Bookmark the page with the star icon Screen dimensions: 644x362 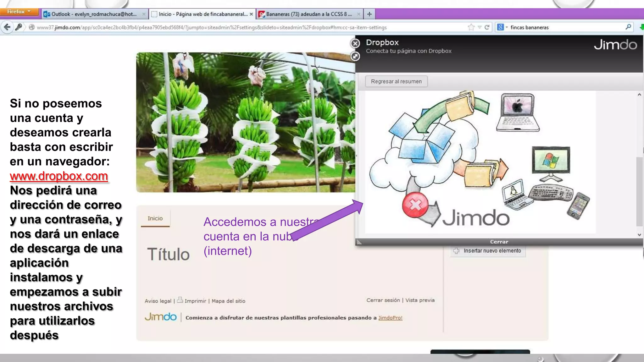471,27
